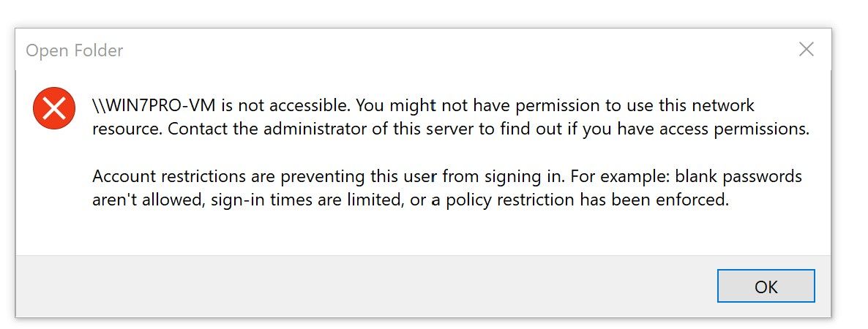Click the OK button
This screenshot has width=868, height=329.
point(766,286)
